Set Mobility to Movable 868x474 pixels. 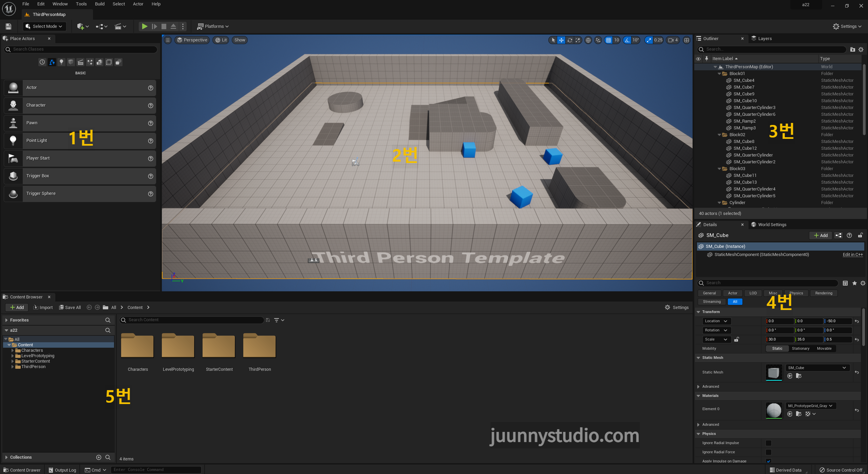[824, 348]
